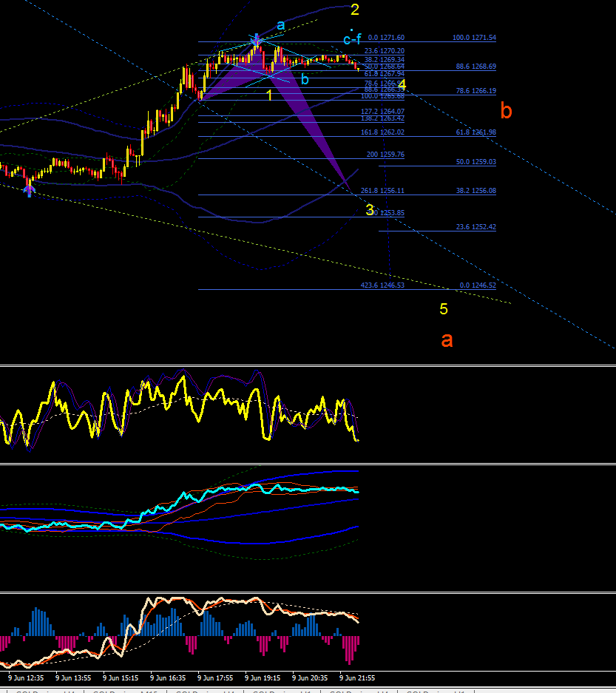Screen dimensions: 616x693
Task: Select the large orange wave label b
Action: (506, 110)
